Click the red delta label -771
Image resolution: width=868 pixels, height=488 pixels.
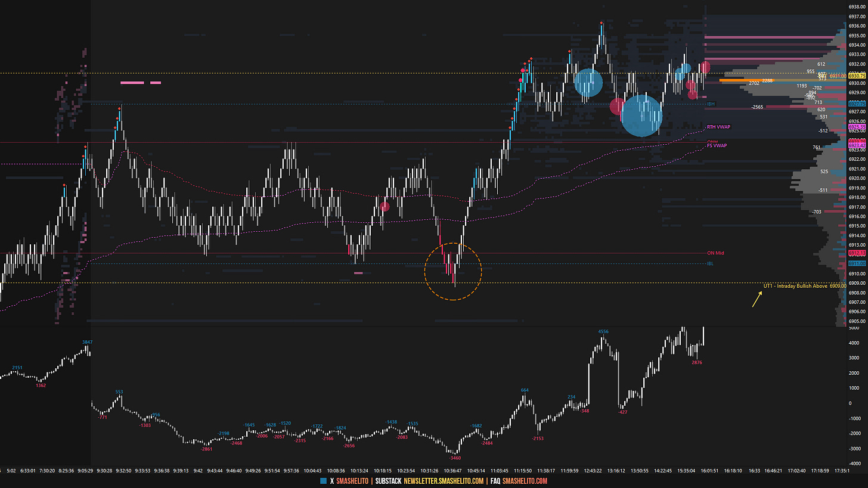click(x=102, y=418)
